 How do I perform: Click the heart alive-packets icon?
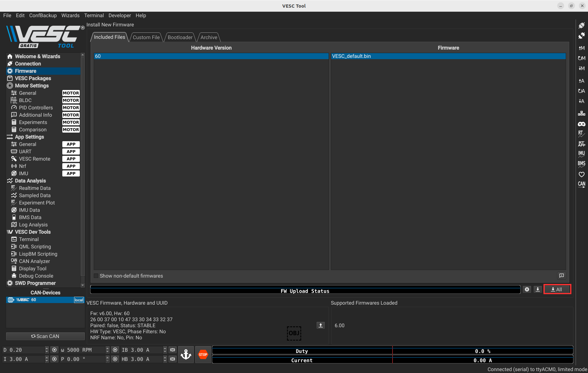[581, 174]
